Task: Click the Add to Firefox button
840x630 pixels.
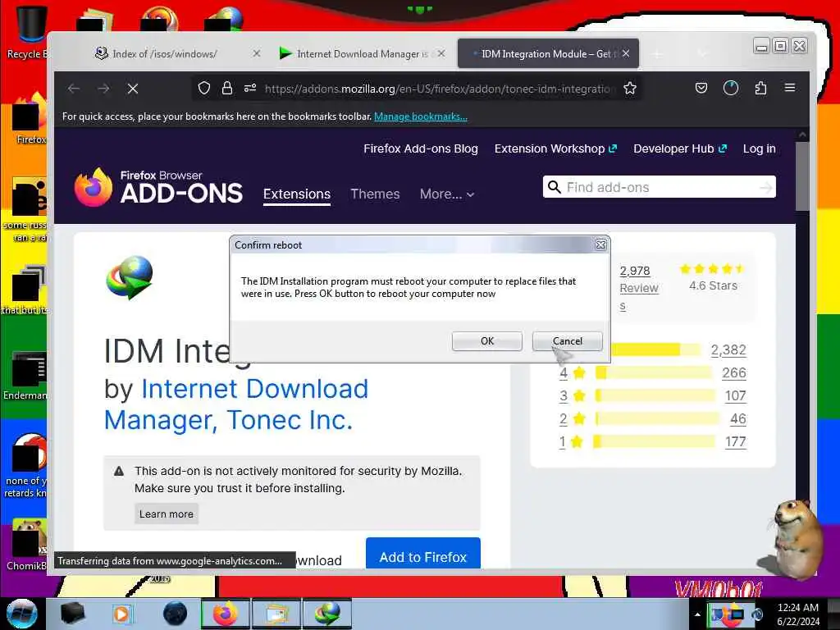Action: (422, 553)
